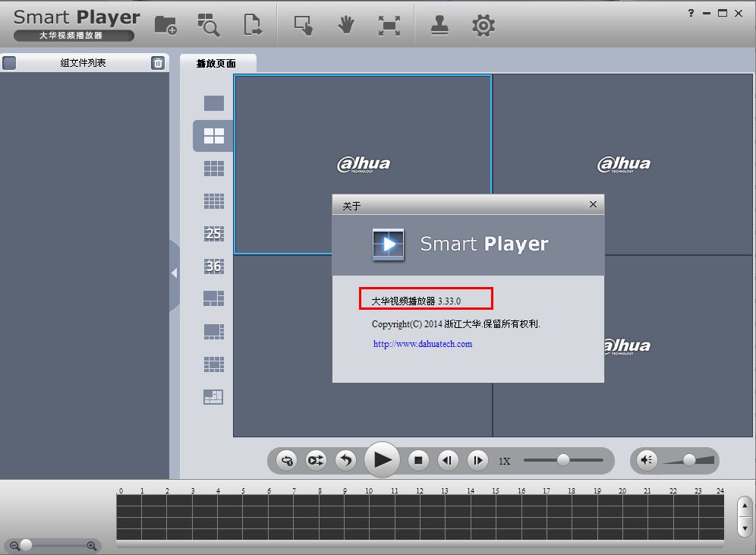Image resolution: width=756 pixels, height=555 pixels.
Task: Open the file search magnifier tool
Action: point(208,25)
